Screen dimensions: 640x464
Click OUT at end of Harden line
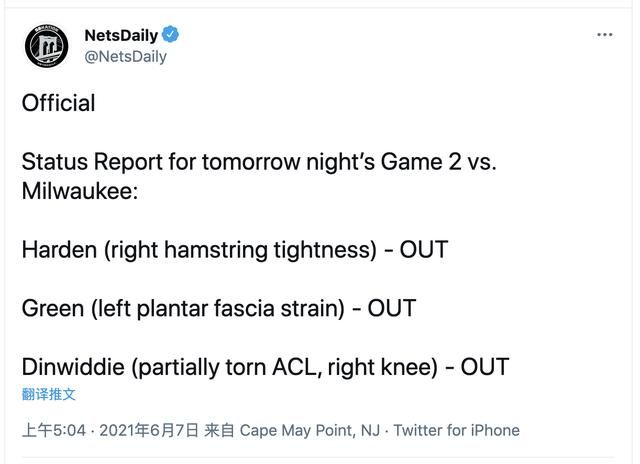tap(424, 250)
